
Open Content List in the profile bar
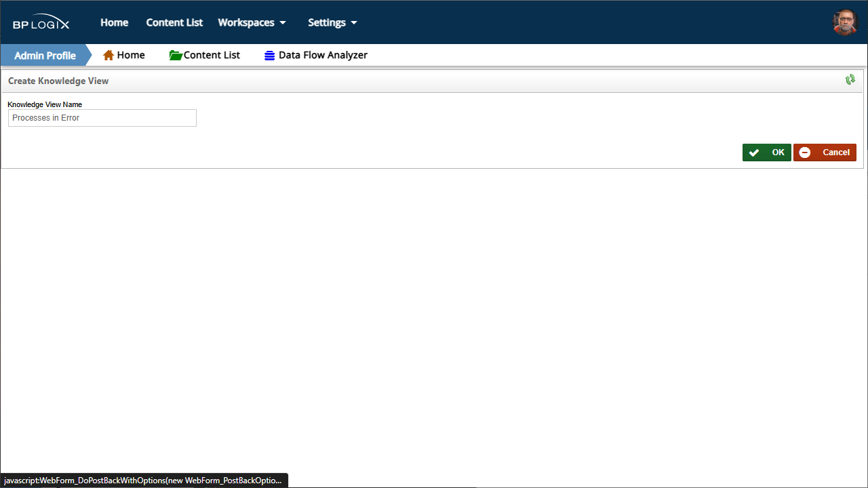coord(205,56)
